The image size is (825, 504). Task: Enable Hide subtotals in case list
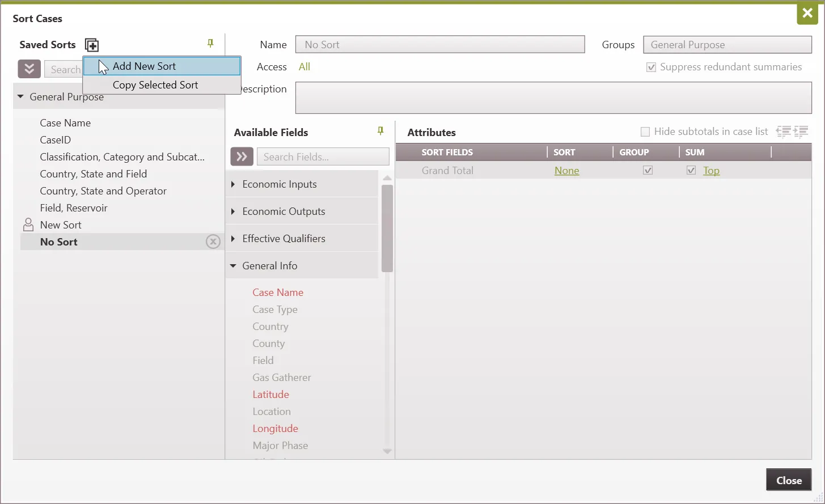pos(645,132)
